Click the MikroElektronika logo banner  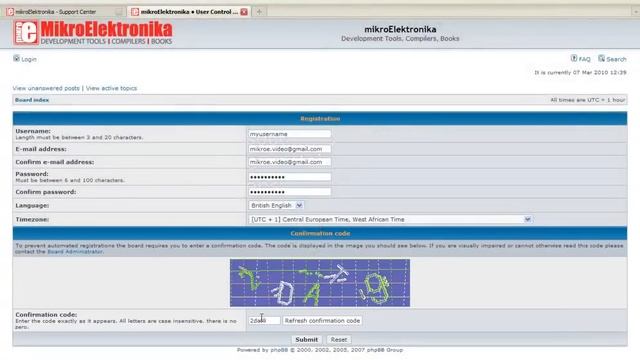(93, 33)
